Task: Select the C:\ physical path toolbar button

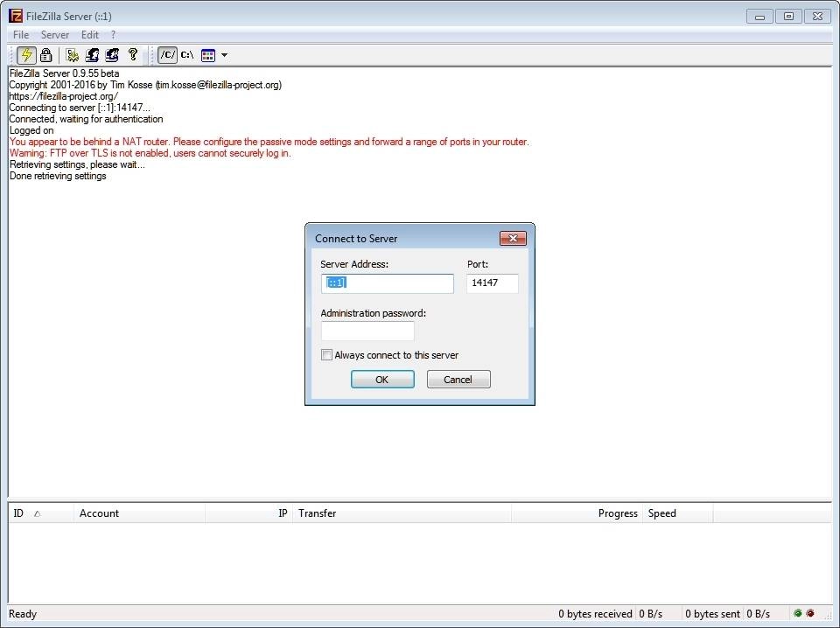Action: [x=187, y=54]
